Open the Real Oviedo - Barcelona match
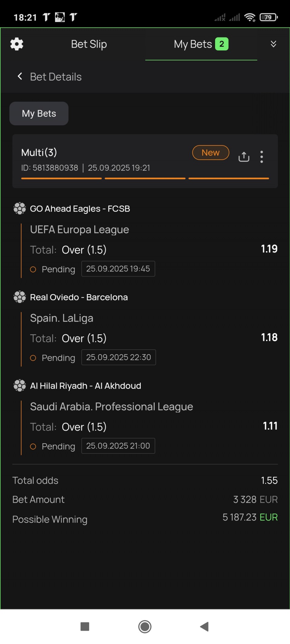 pos(79,297)
